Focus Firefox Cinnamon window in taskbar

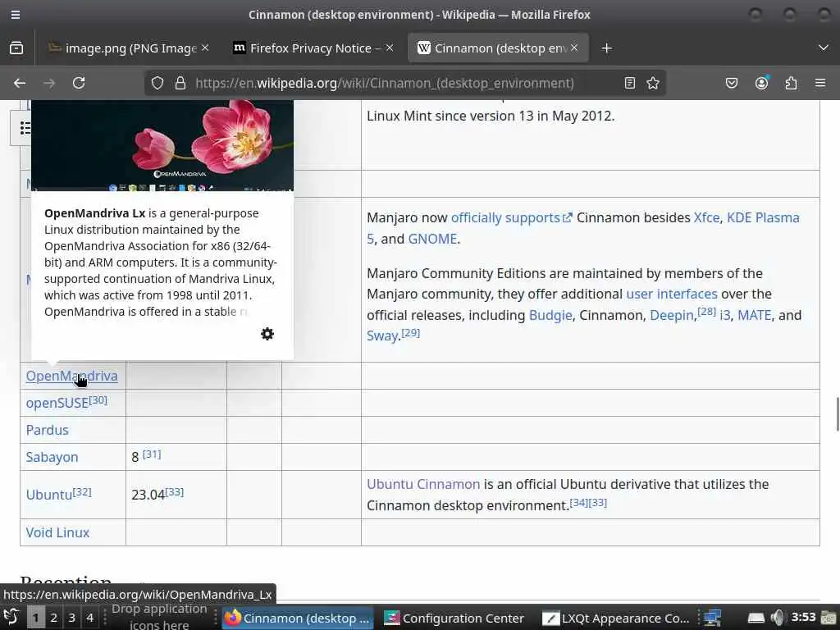click(298, 619)
